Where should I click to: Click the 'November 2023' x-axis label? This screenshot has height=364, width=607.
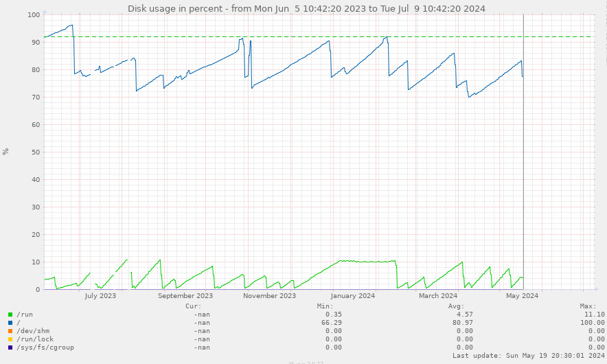(269, 296)
